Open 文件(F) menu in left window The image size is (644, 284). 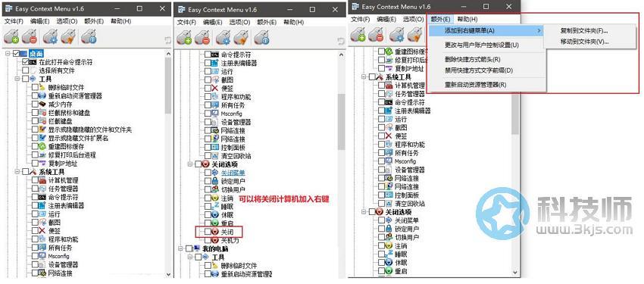click(14, 21)
